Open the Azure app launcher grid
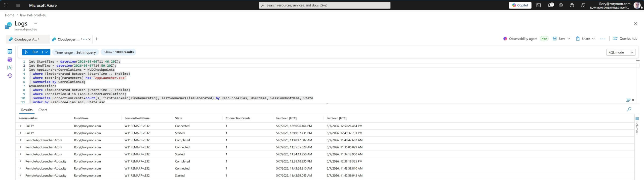 [6, 5]
